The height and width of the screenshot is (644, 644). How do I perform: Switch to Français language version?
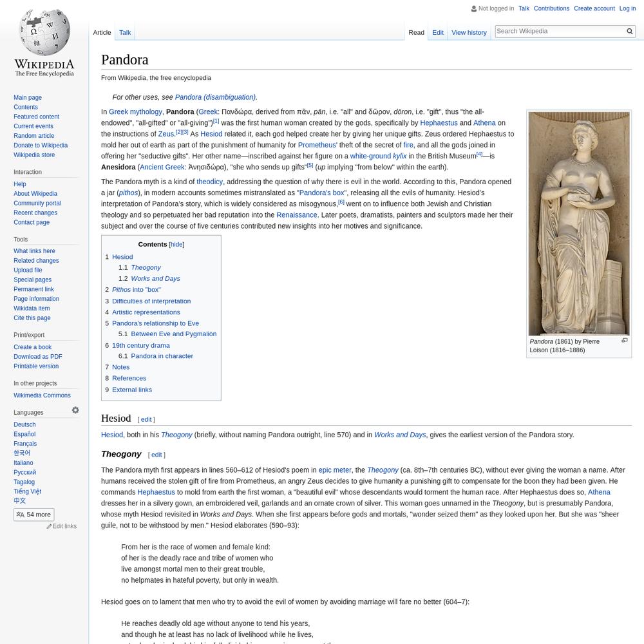(25, 444)
